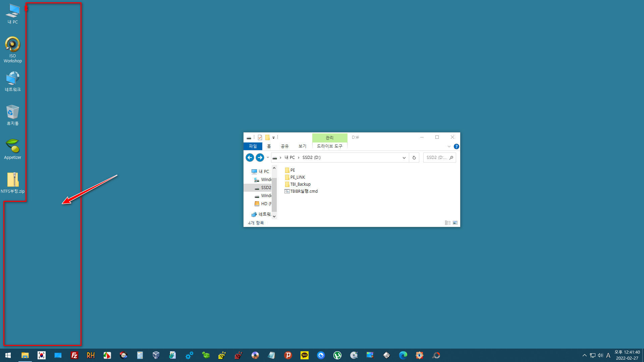Launch FileZilla from the taskbar

pos(74,355)
